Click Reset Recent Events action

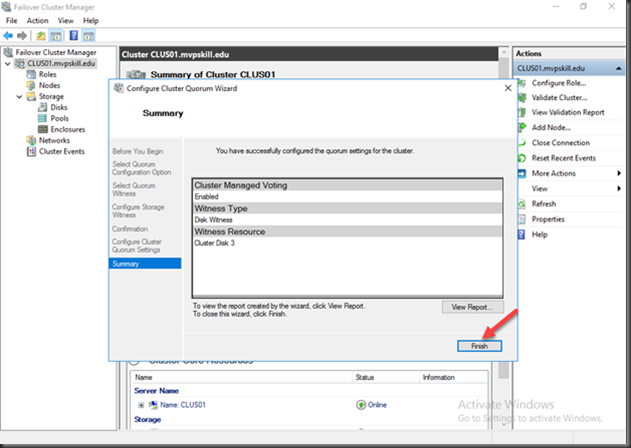coord(563,158)
